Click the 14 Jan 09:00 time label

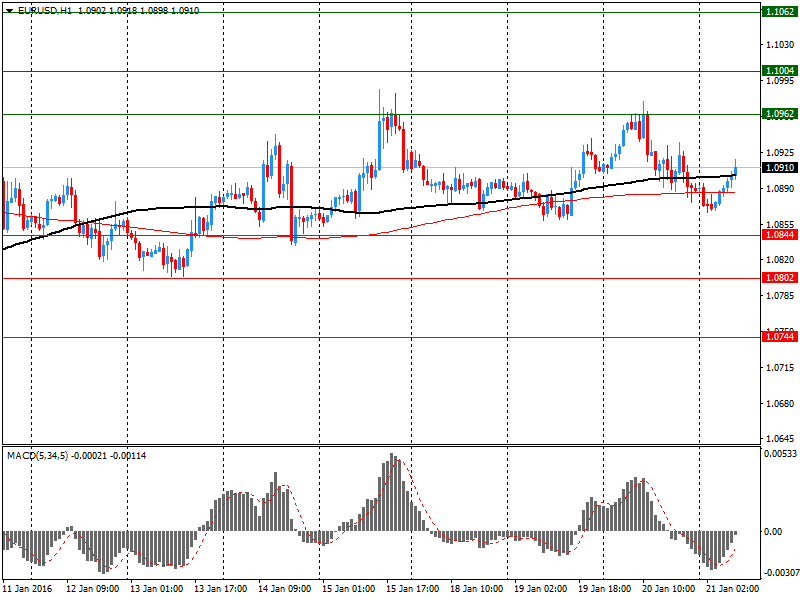pyautogui.click(x=285, y=588)
